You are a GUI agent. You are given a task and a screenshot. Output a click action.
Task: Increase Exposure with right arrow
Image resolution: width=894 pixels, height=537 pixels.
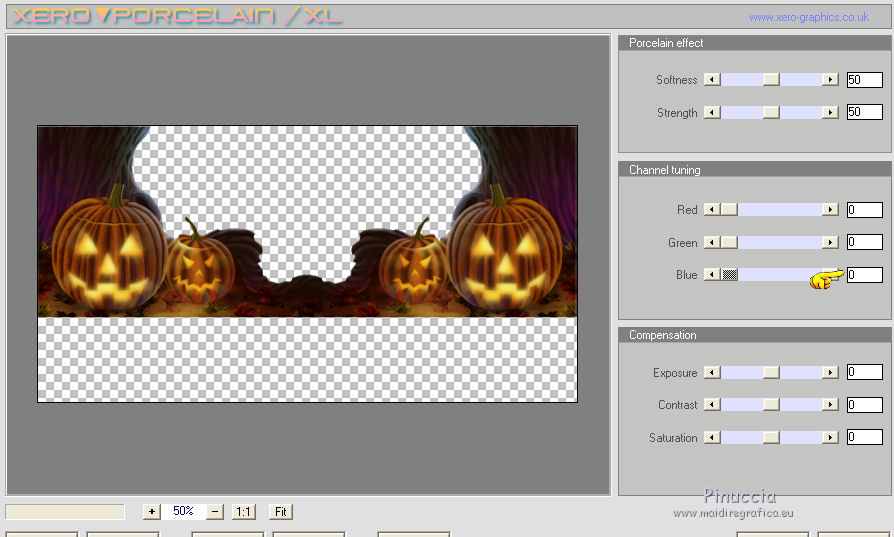830,372
